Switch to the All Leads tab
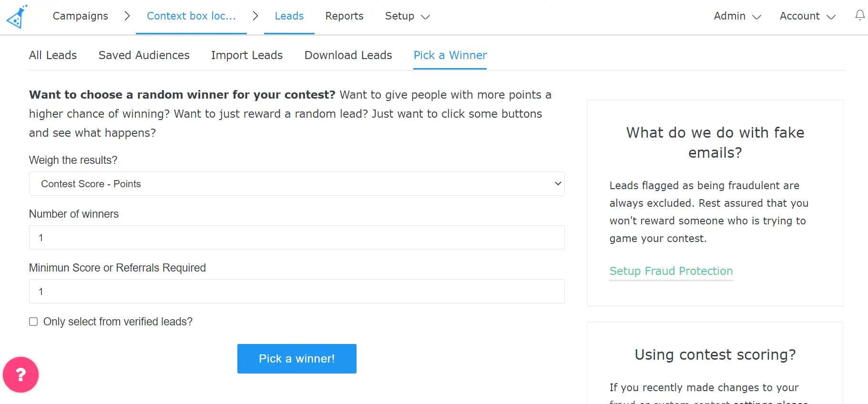Screen dimensions: 868x404 pyautogui.click(x=53, y=55)
